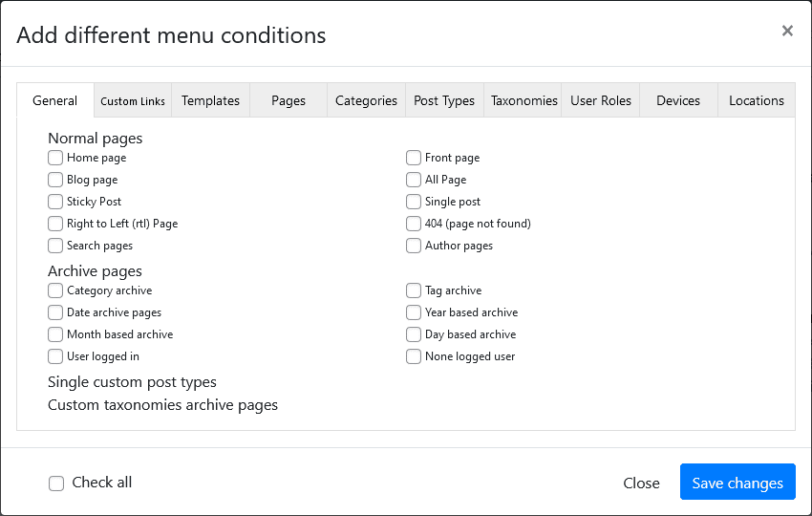Select the Devices tab
The image size is (812, 516).
pyautogui.click(x=678, y=100)
